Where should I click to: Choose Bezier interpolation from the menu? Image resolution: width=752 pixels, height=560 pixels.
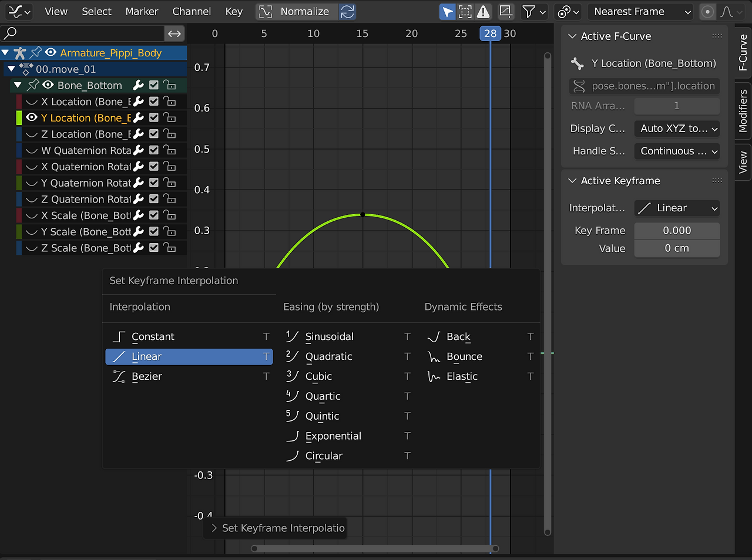pyautogui.click(x=147, y=377)
